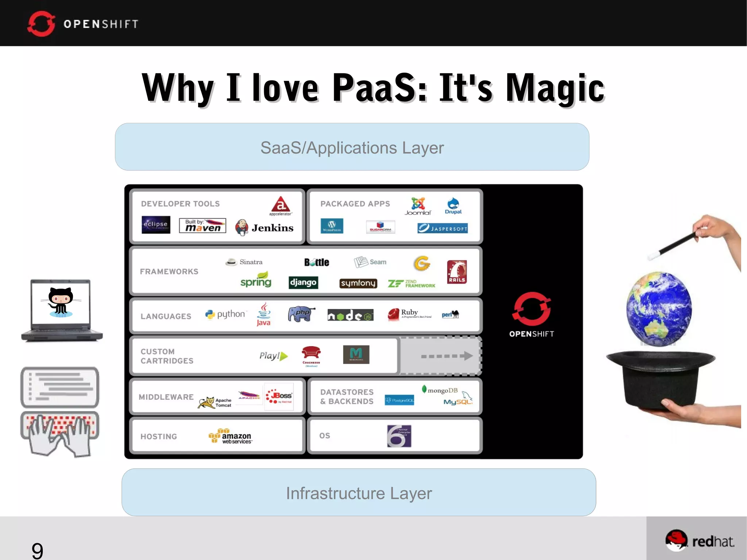This screenshot has width=747, height=560.
Task: Click the 'LANGUAGES' label
Action: point(166,317)
